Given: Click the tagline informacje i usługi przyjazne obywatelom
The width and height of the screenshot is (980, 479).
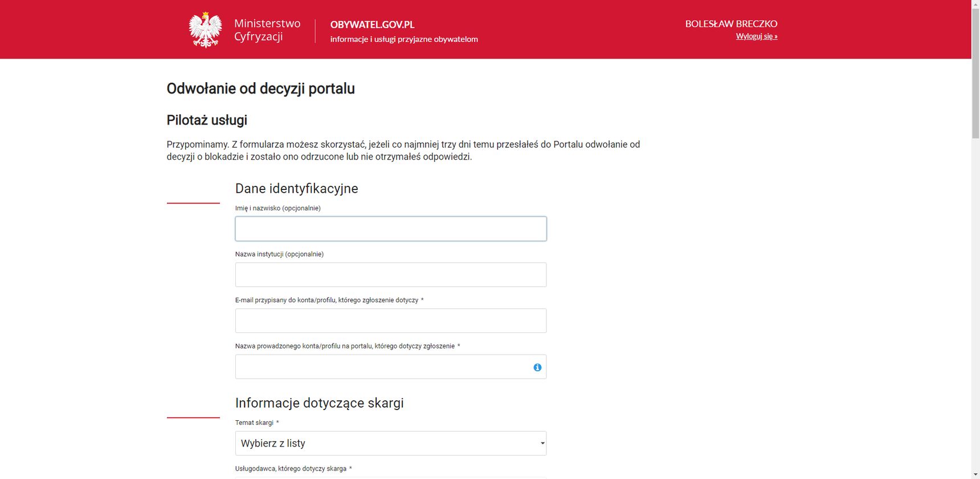Looking at the screenshot, I should click(404, 39).
